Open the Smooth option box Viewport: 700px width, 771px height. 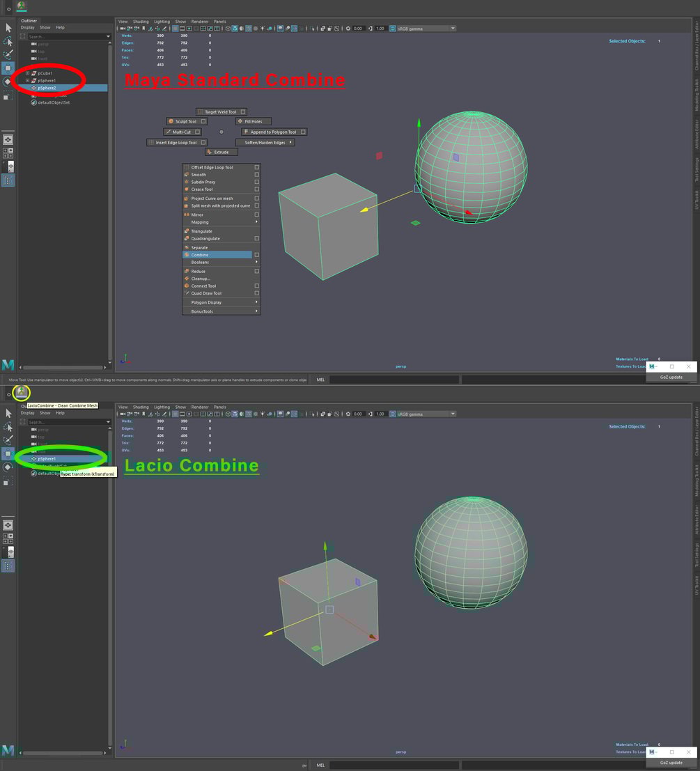pyautogui.click(x=256, y=175)
